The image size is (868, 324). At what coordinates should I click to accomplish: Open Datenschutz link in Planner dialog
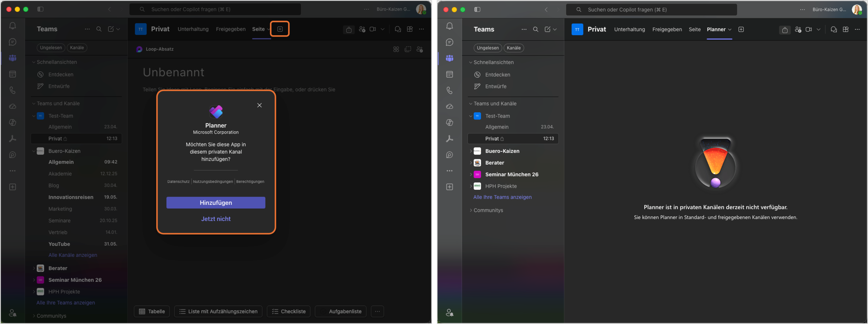[178, 182]
